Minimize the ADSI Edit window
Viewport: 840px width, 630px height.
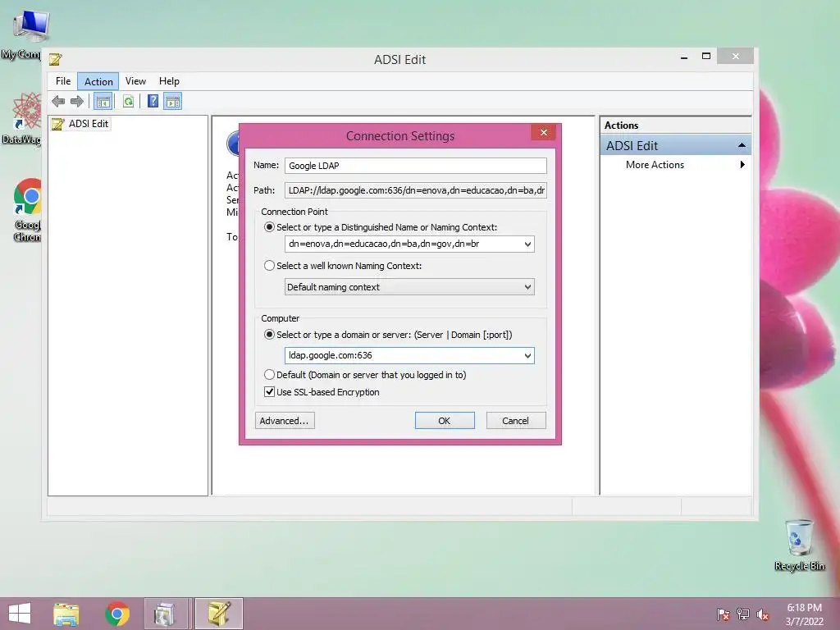coord(684,57)
